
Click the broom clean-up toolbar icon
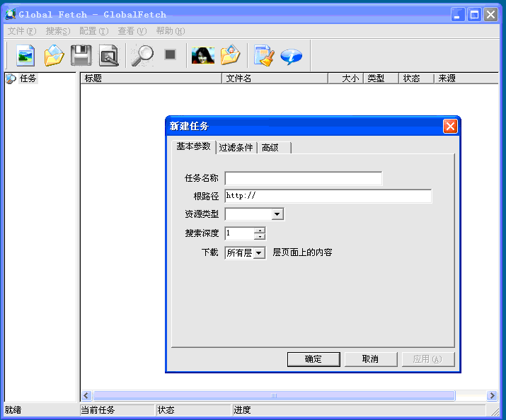coord(264,55)
